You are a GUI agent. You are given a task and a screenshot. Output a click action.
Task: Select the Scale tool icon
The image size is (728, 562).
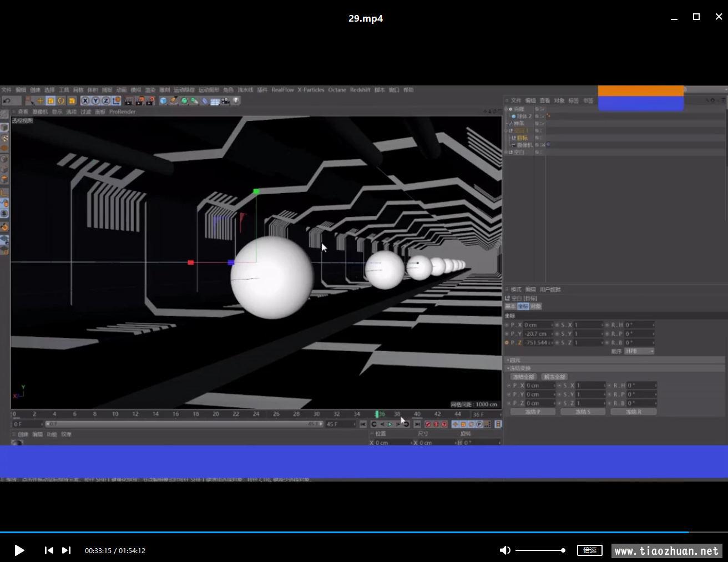[x=50, y=101]
